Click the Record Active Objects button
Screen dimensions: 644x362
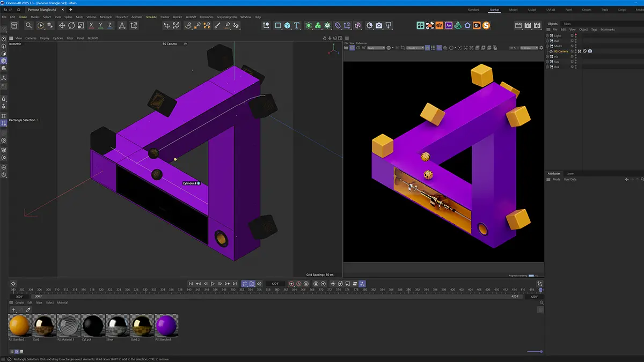click(x=291, y=284)
